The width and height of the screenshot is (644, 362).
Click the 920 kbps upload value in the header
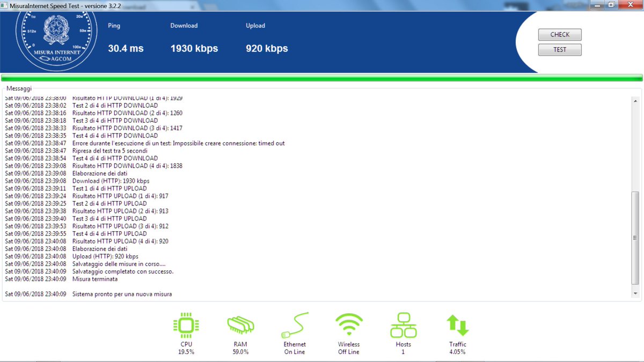coord(267,48)
